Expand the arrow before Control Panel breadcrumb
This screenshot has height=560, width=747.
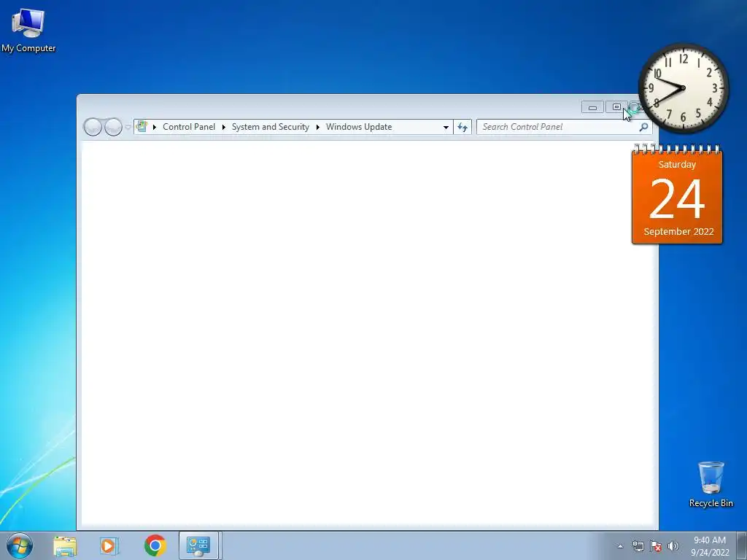[x=155, y=127]
